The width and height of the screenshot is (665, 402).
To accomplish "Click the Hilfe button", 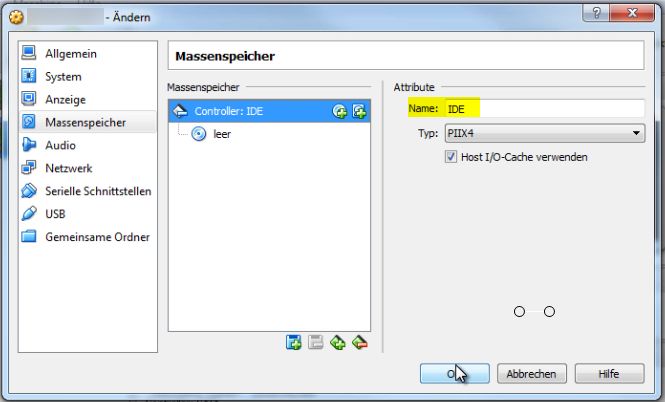I will (609, 374).
